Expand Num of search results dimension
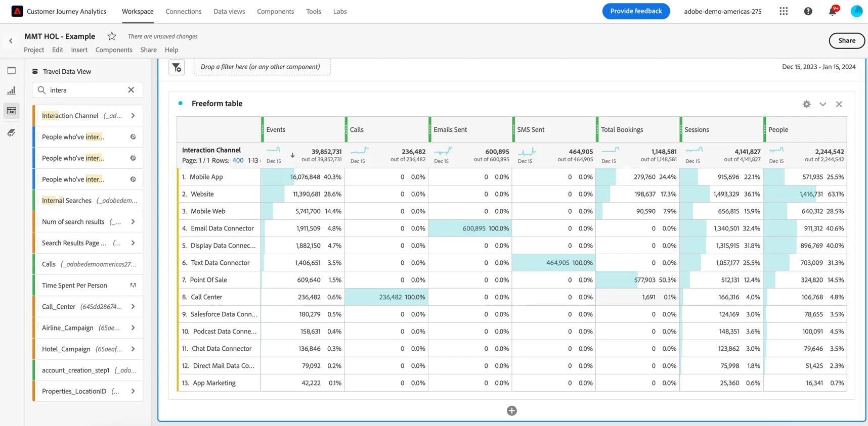Image resolution: width=868 pixels, height=426 pixels. [x=133, y=222]
